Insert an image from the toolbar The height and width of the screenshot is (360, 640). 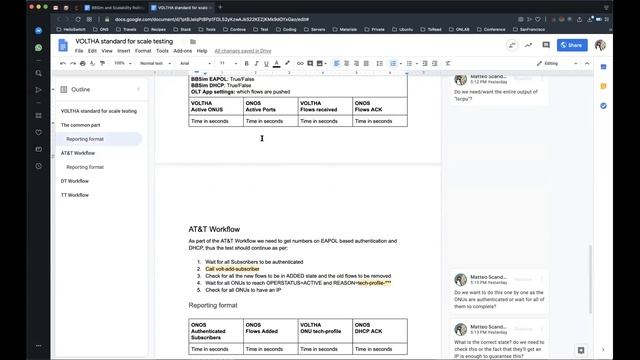(320, 63)
